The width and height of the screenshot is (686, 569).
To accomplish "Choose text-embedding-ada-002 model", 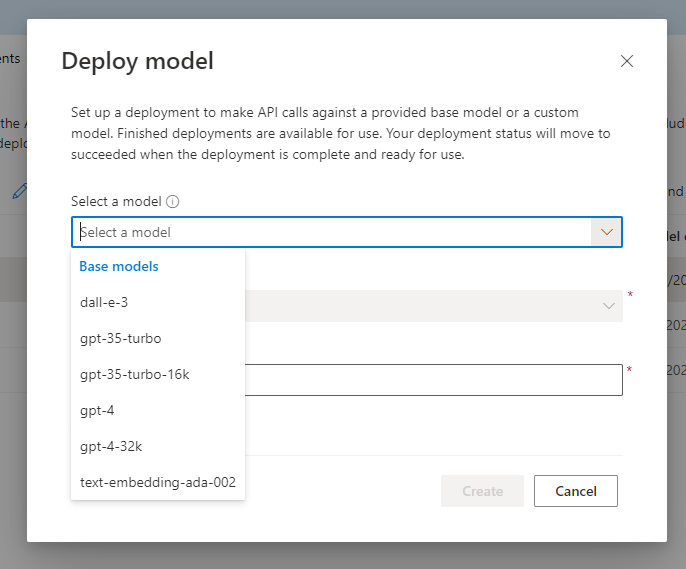I will [158, 482].
